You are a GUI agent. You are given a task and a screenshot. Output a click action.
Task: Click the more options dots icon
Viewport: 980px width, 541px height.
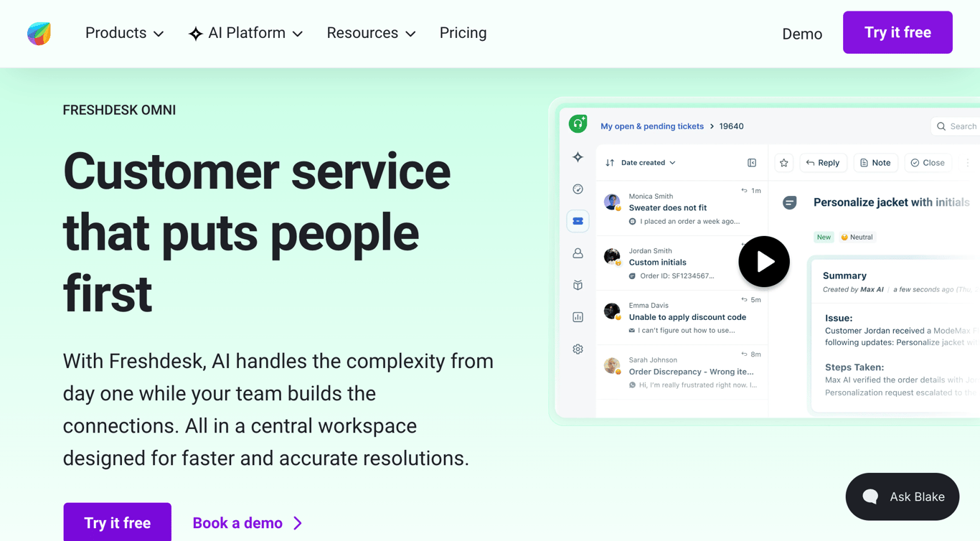(967, 163)
